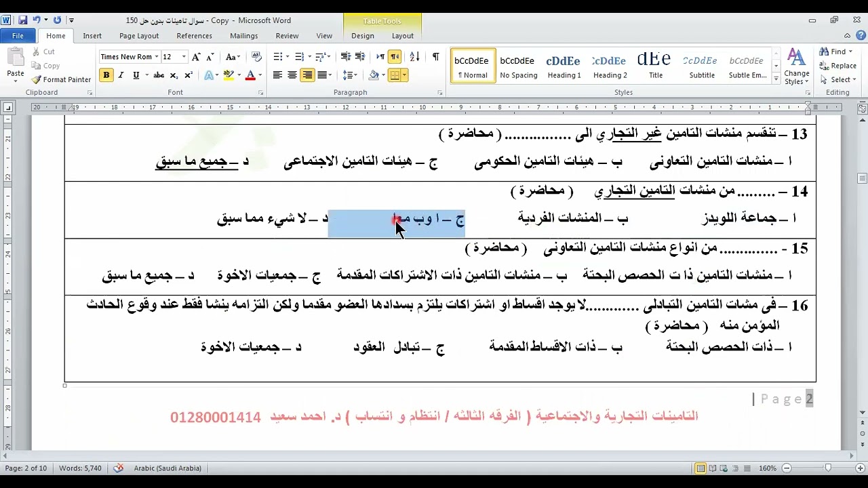
Task: Toggle Align Text Right button
Action: point(307,75)
